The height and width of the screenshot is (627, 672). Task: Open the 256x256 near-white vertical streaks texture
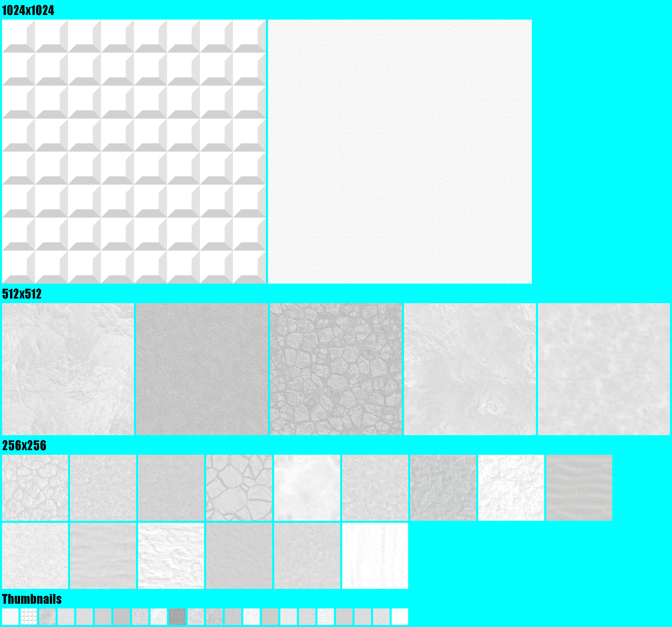point(375,556)
